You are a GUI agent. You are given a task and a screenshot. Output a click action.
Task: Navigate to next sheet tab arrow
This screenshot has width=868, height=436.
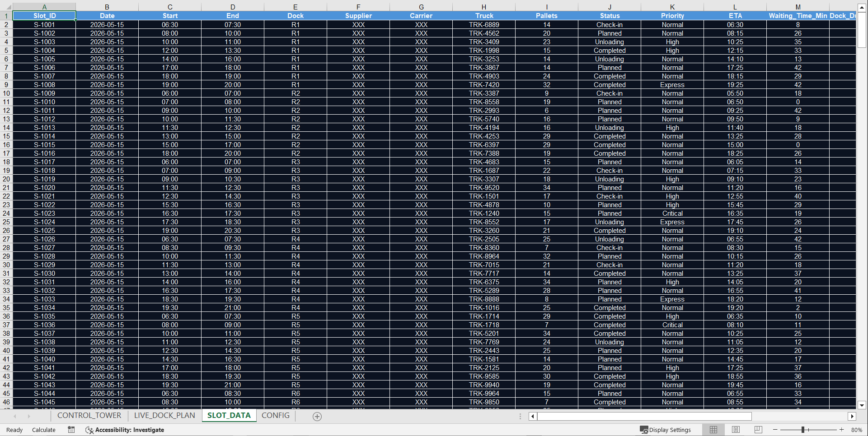coord(29,417)
